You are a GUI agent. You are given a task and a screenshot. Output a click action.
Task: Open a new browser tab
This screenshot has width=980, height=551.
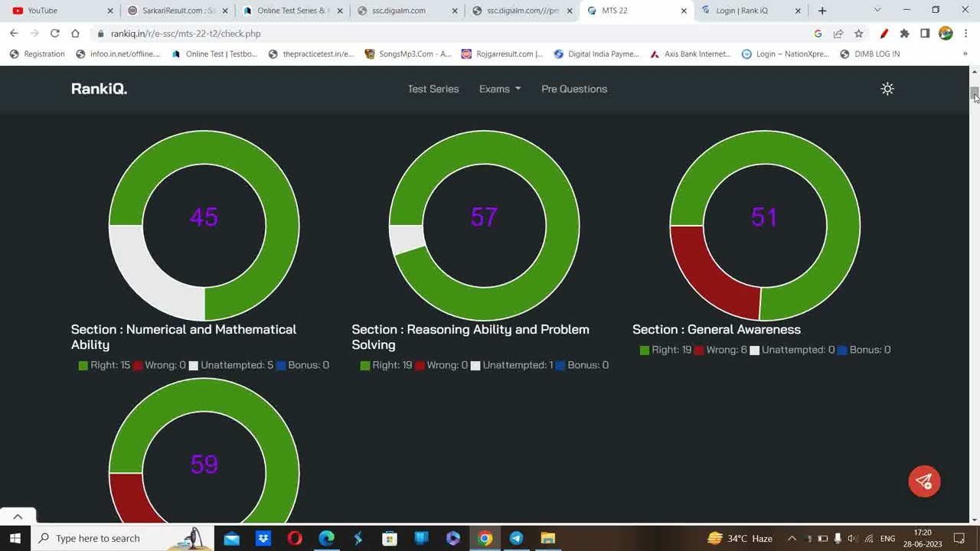(x=822, y=11)
